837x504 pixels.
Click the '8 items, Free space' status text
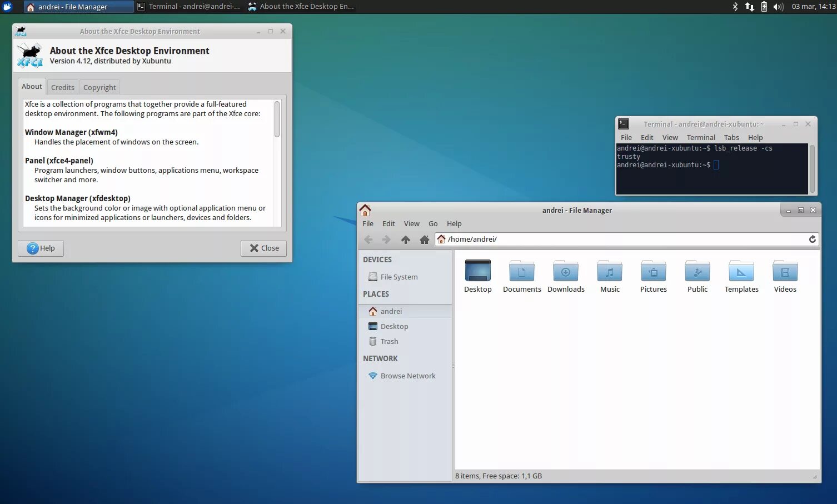(499, 476)
